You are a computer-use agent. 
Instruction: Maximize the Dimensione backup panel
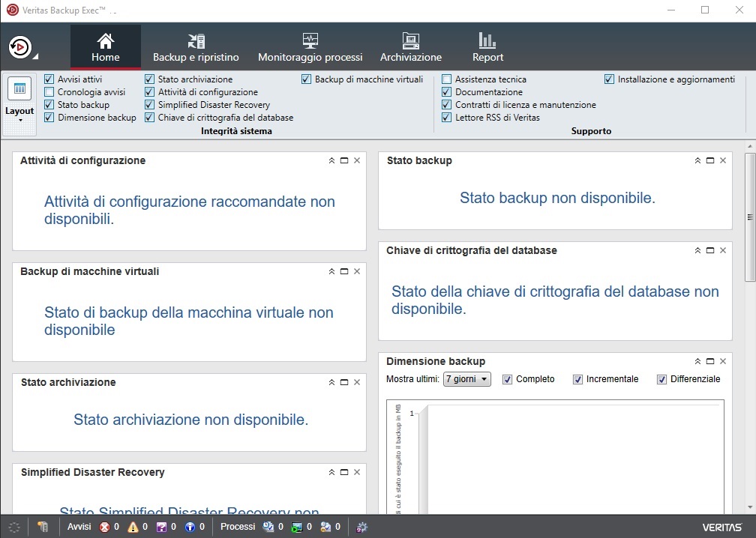point(710,361)
